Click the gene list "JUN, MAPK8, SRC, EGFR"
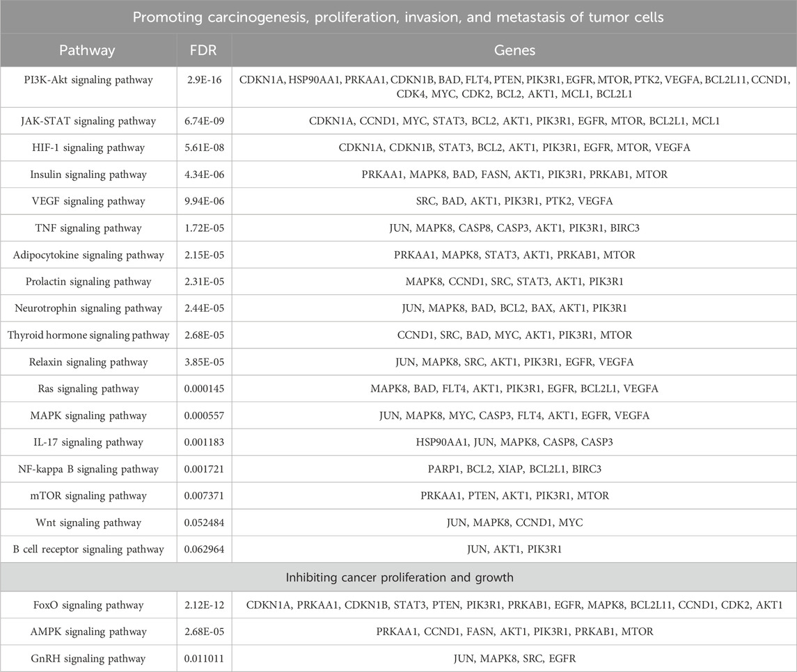 514,659
